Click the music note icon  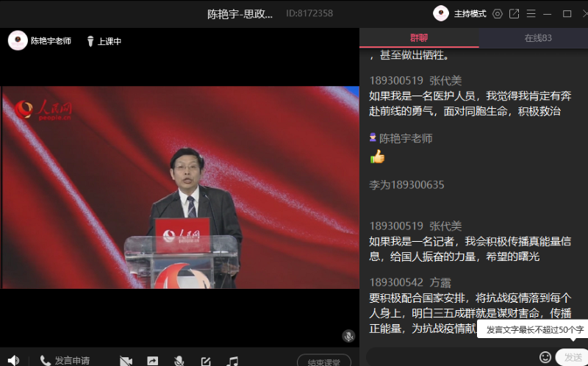click(232, 361)
